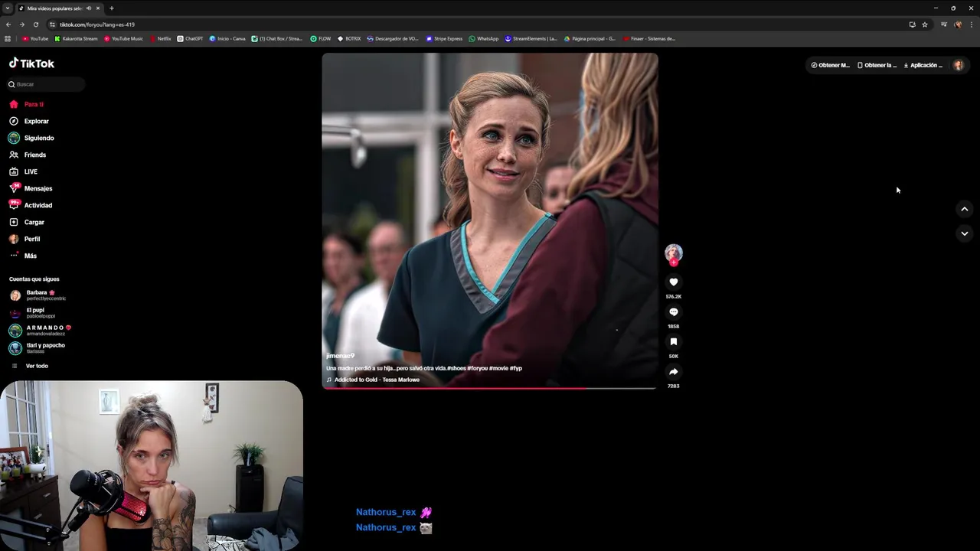Go to the next video arrow

coord(965,233)
